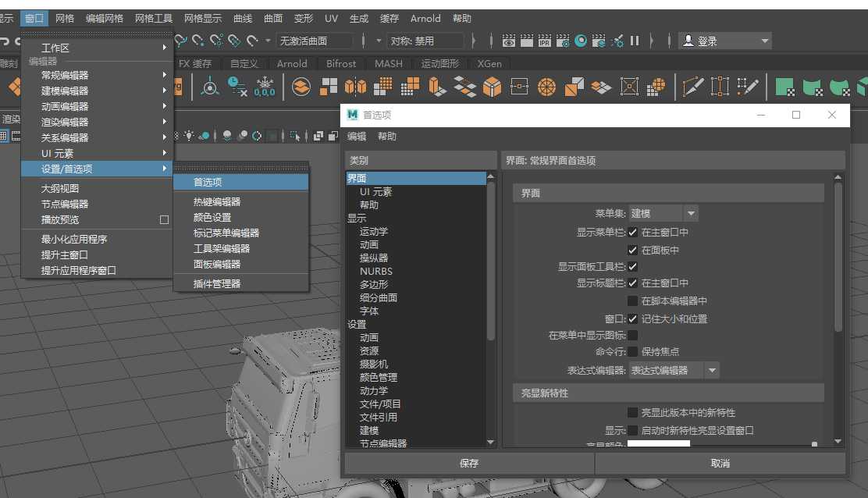Open Edit Mesh (编辑网格) menu
This screenshot has width=868, height=498.
click(x=105, y=18)
